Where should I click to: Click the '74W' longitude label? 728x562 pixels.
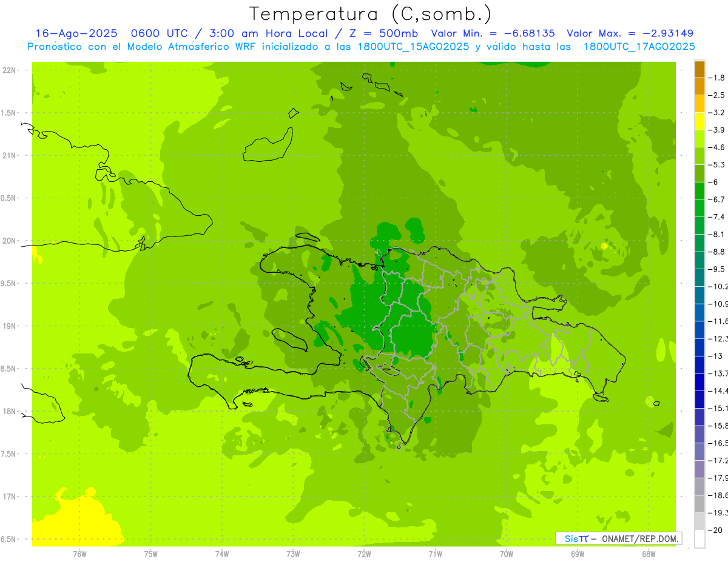pos(222,554)
